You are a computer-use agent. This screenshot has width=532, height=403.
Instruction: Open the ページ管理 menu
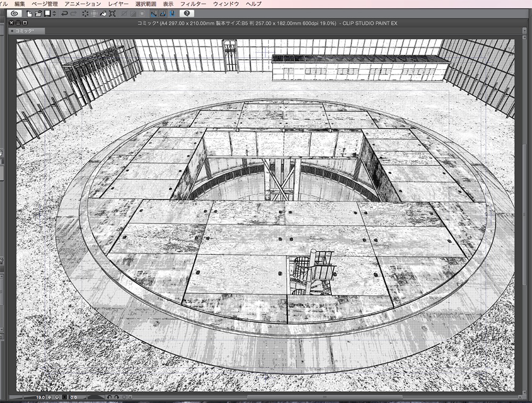tap(45, 4)
